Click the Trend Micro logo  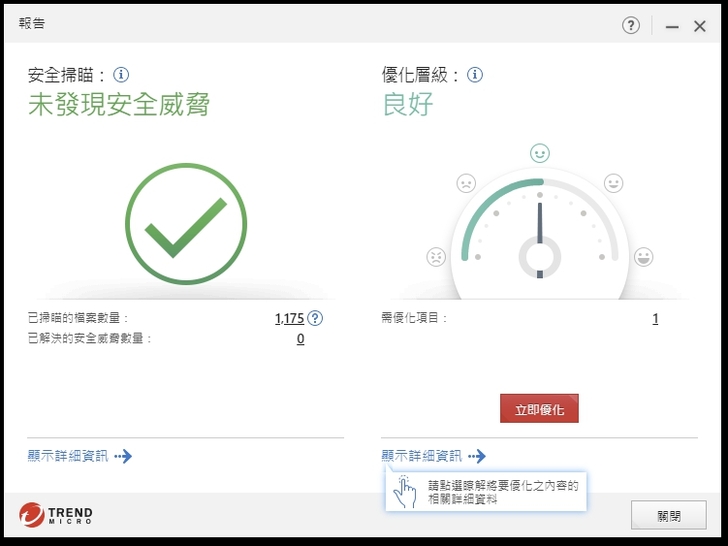click(56, 514)
